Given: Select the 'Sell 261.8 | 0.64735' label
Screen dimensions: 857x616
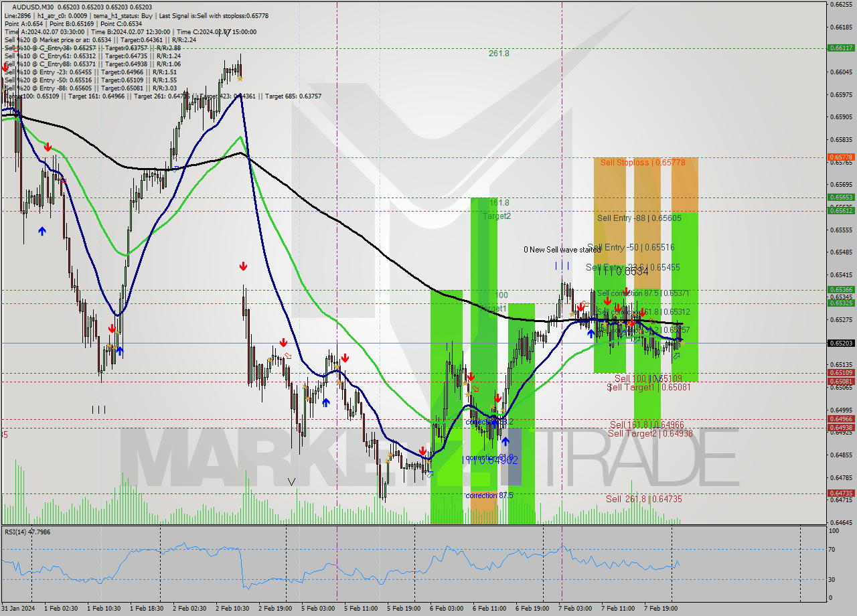Looking at the screenshot, I should 644,499.
